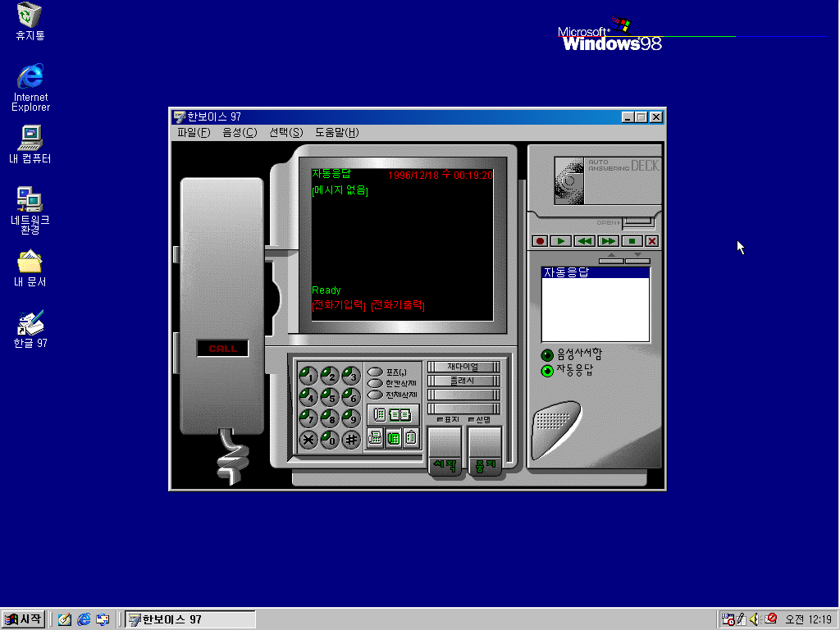840x630 pixels.
Task: Dial digit 9 on the keypad
Action: (351, 418)
